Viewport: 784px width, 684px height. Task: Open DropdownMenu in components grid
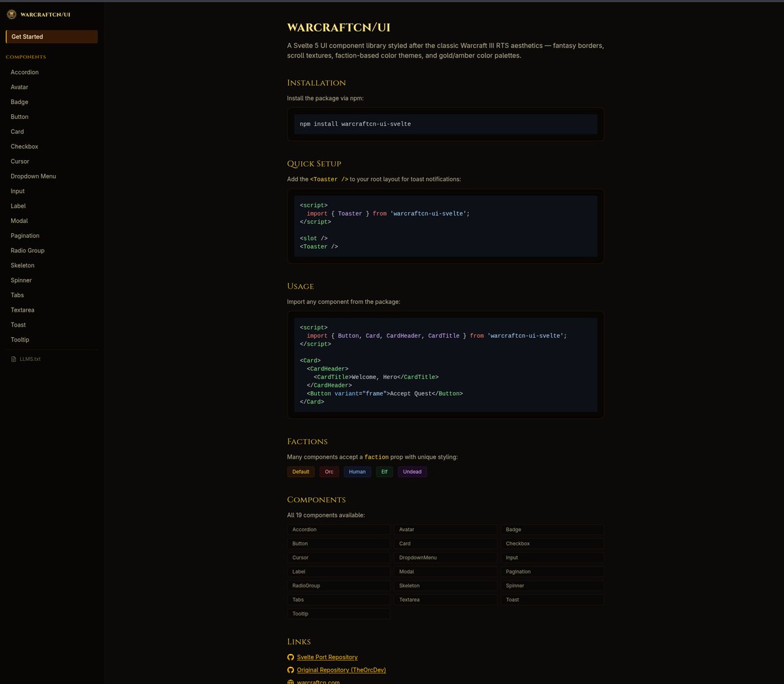tap(446, 558)
